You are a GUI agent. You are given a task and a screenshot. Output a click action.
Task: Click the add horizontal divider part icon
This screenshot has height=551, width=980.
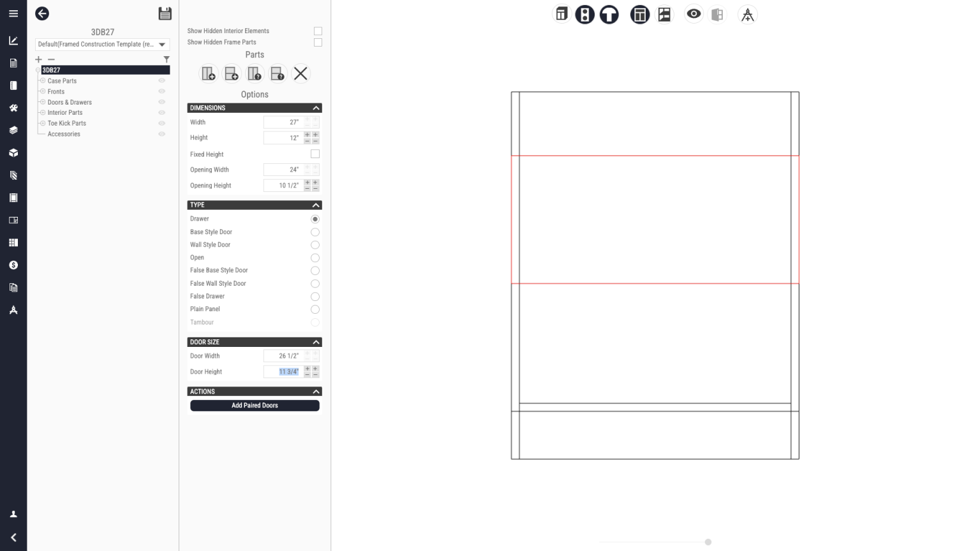click(232, 74)
